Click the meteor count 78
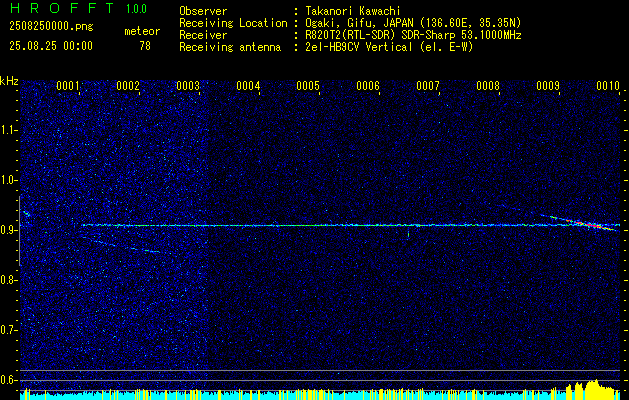 click(145, 46)
